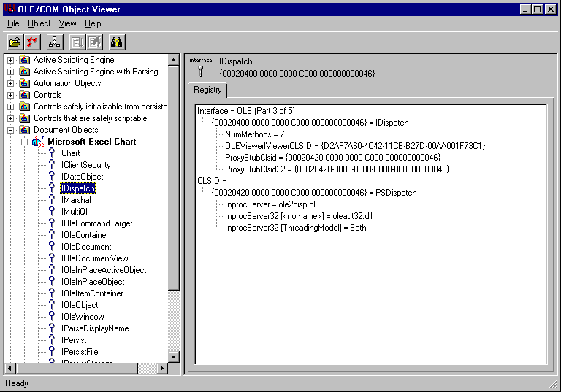Click the lollipop icon beside IDataObject

click(53, 177)
